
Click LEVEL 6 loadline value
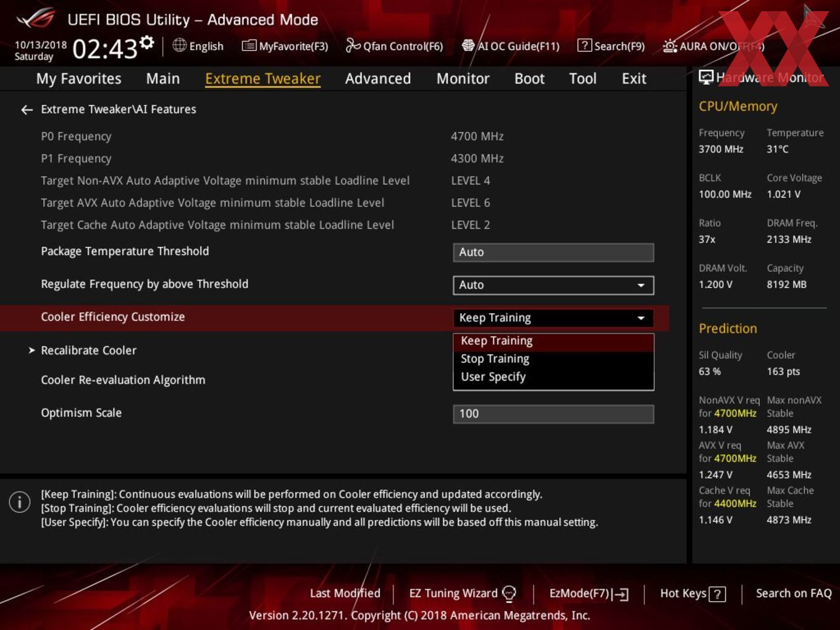coord(471,203)
